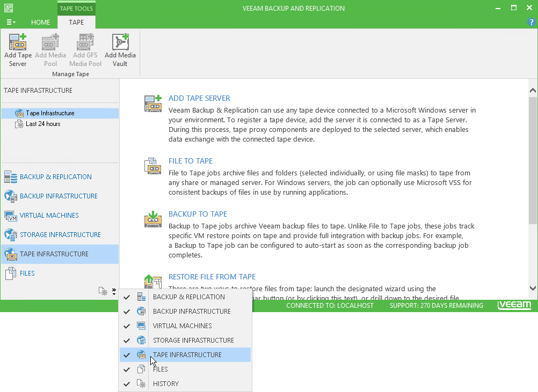Open Virtual Machines view in sidebar
The height and width of the screenshot is (392, 538).
[60, 215]
